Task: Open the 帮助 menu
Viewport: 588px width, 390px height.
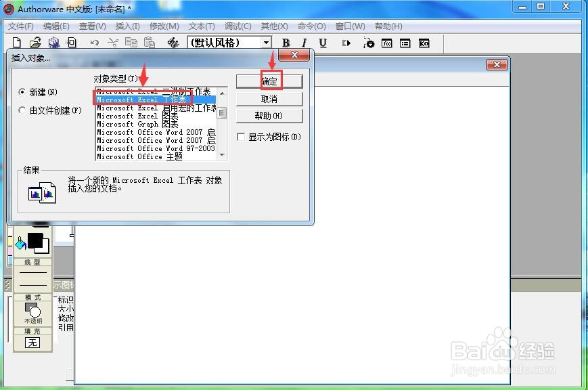Action: (x=388, y=26)
